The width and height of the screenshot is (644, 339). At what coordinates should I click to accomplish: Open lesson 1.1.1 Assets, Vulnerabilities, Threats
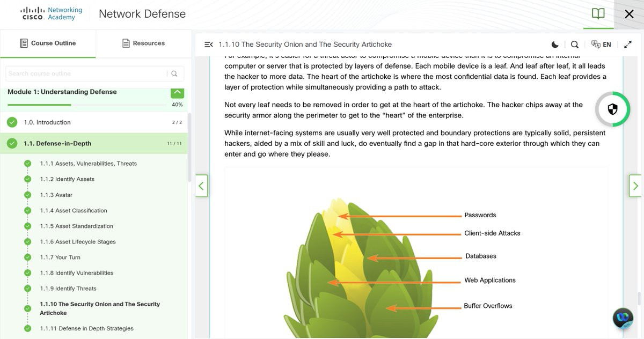88,164
